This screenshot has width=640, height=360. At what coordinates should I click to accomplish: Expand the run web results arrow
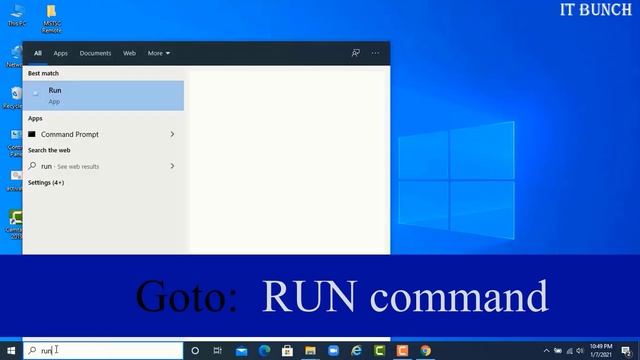coord(172,166)
